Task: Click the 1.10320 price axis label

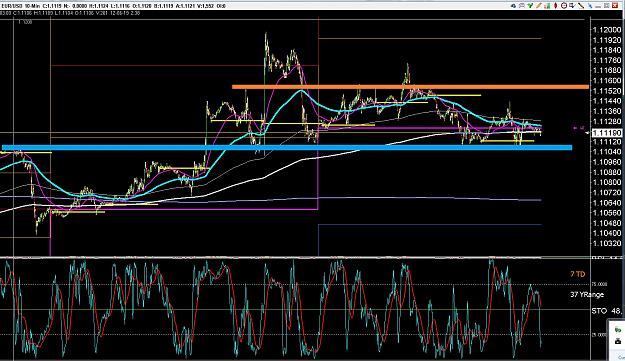Action: (x=607, y=243)
